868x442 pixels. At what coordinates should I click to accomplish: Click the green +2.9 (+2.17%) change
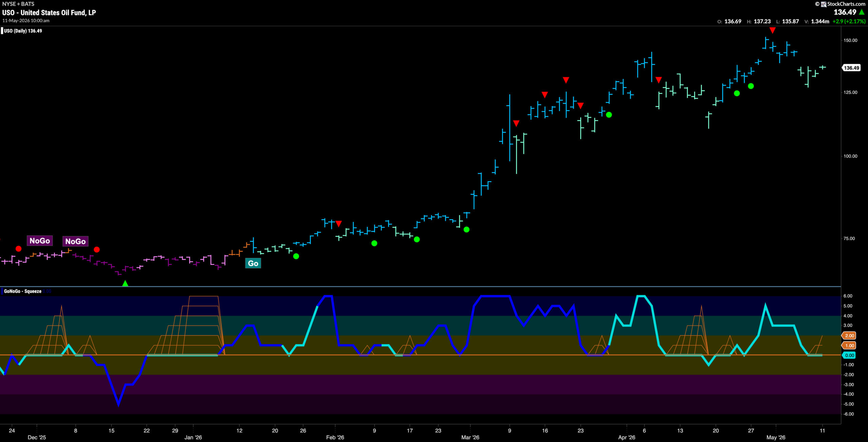pos(849,21)
